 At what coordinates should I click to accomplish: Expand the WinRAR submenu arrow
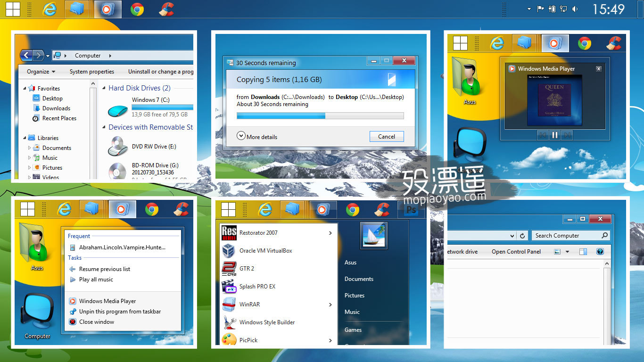[330, 305]
